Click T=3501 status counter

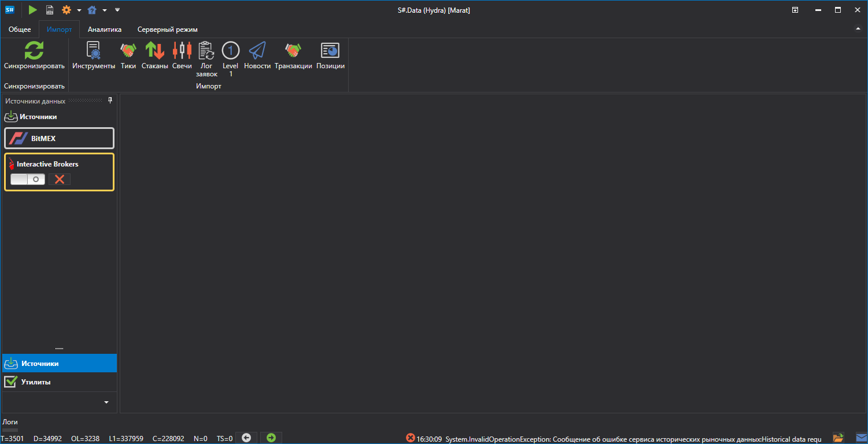[x=12, y=439]
